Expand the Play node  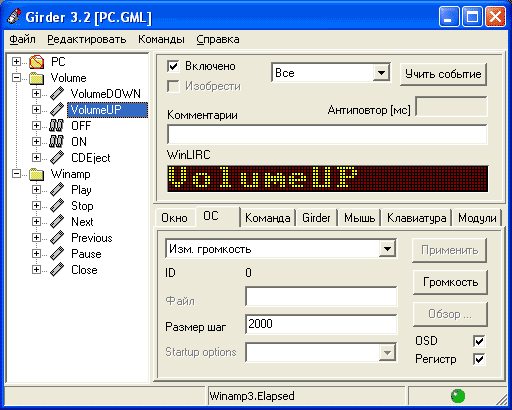click(36, 190)
